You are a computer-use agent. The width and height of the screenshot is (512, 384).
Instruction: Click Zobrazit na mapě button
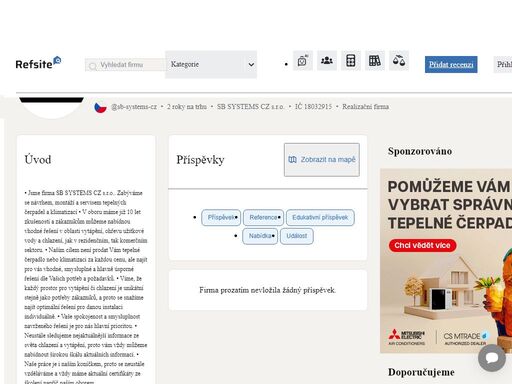click(322, 160)
